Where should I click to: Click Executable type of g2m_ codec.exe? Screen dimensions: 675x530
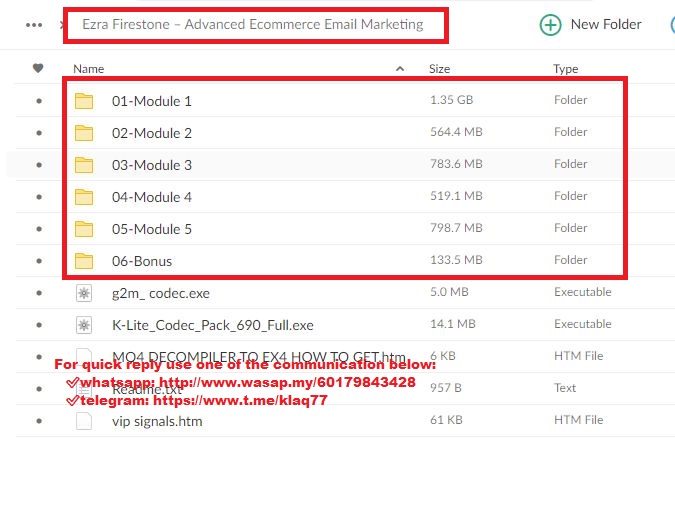tap(583, 292)
